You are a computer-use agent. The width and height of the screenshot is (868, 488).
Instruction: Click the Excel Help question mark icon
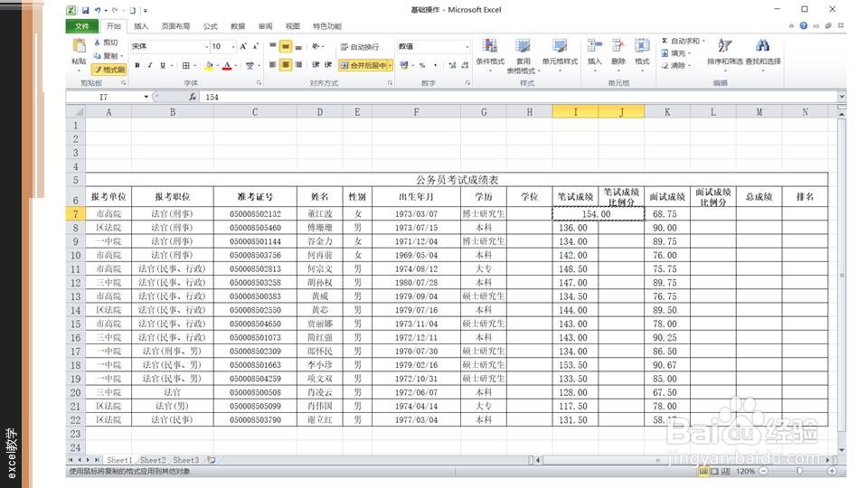(x=803, y=25)
